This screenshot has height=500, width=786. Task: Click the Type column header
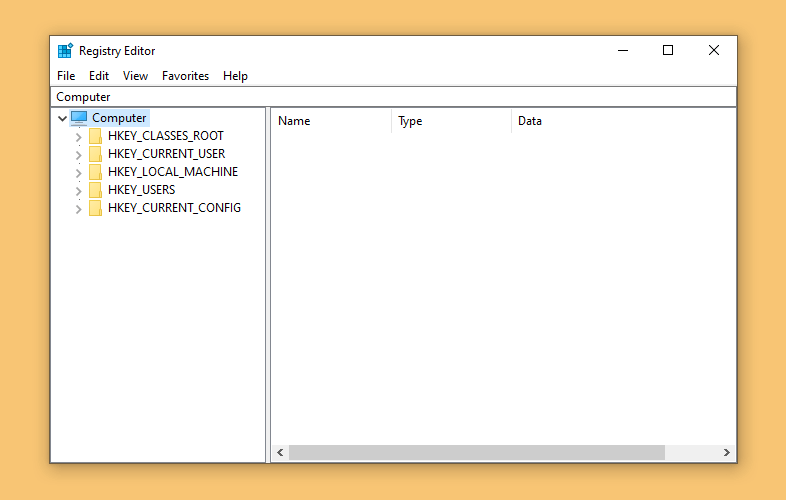[x=452, y=121]
